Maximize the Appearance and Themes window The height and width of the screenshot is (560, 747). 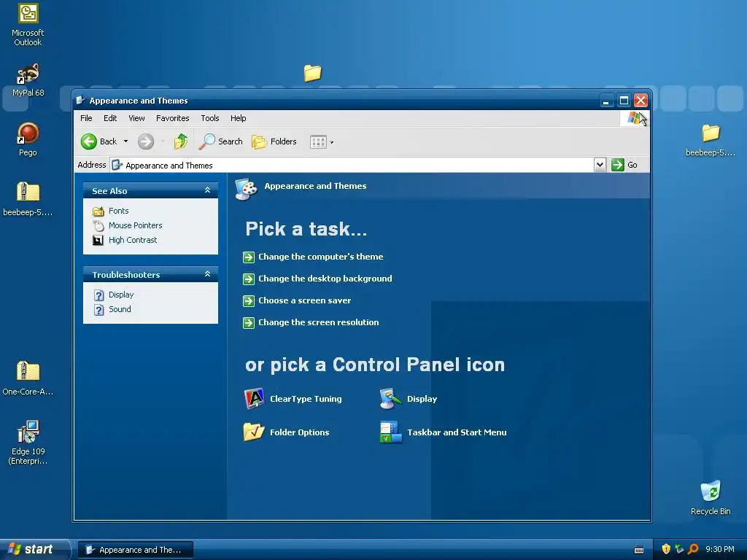click(x=624, y=101)
